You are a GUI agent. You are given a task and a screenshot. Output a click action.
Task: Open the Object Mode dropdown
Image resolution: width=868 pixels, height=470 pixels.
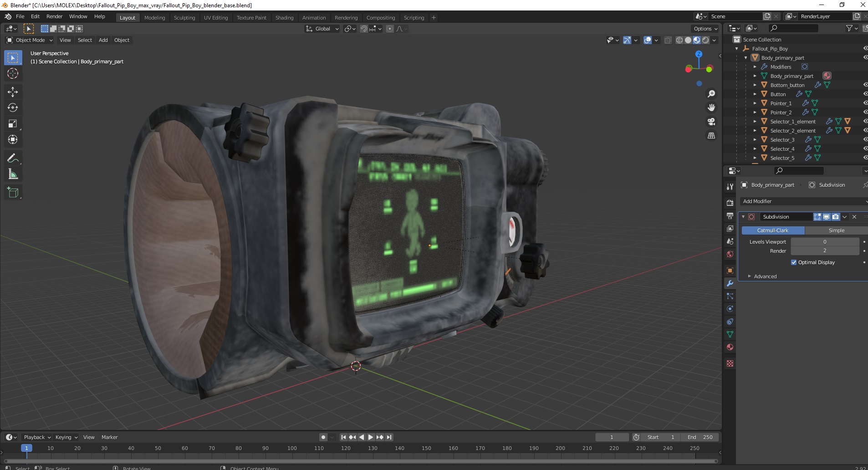pos(30,40)
